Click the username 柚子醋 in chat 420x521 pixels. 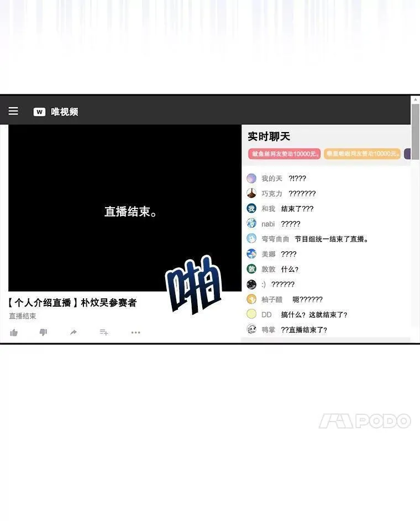tap(272, 299)
